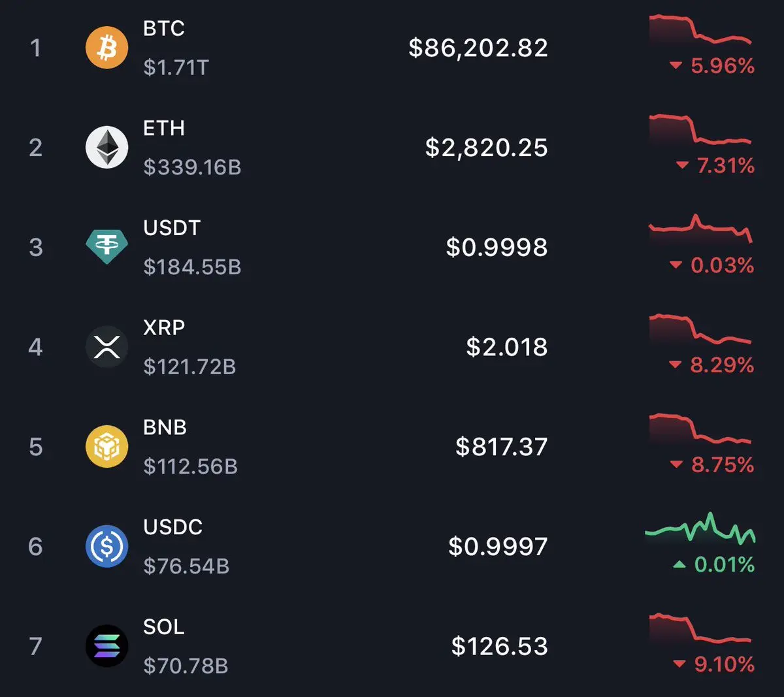
Task: Click the XRP price $2.018
Action: (507, 347)
